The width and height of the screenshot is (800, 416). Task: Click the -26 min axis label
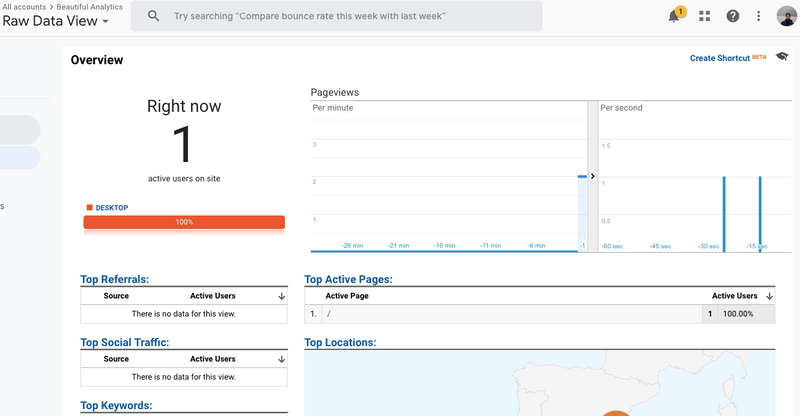coord(353,246)
